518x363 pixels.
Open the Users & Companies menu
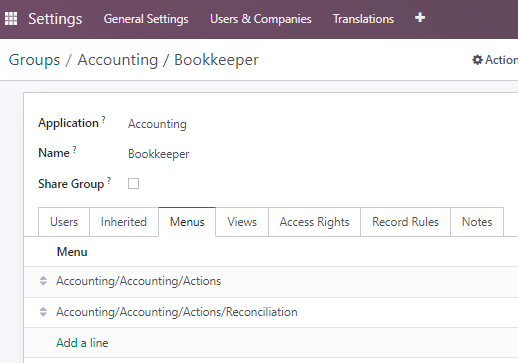pos(261,19)
